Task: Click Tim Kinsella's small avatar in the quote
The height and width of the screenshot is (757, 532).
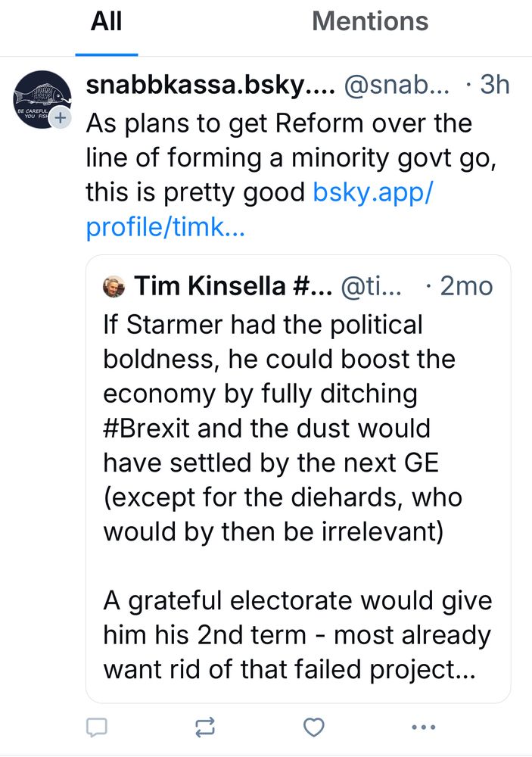Action: tap(114, 286)
